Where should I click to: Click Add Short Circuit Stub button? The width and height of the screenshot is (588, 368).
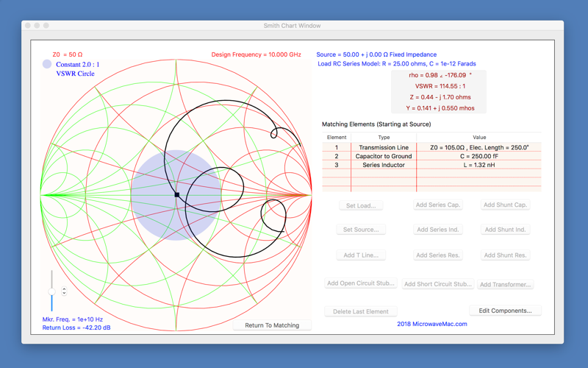437,284
